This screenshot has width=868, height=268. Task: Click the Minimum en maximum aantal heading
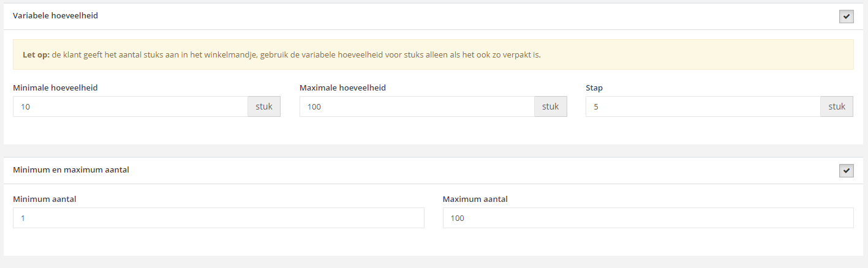click(71, 170)
